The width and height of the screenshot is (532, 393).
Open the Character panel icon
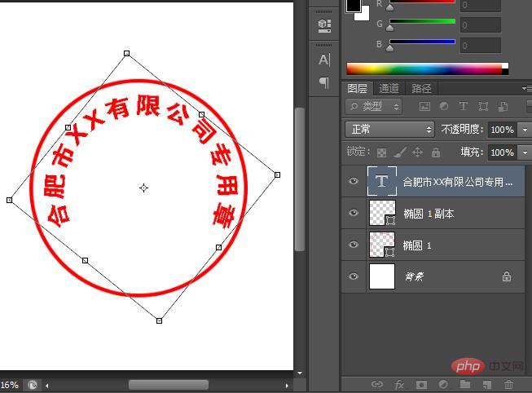point(324,60)
